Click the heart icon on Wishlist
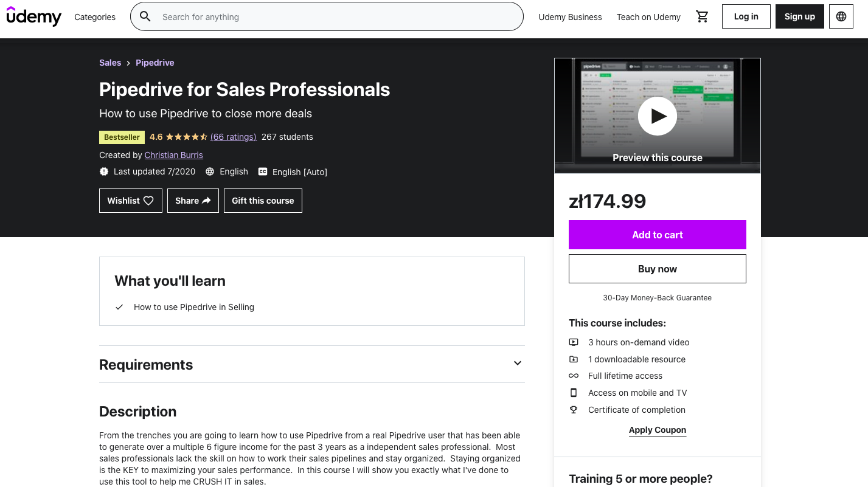The height and width of the screenshot is (487, 868). click(x=148, y=201)
